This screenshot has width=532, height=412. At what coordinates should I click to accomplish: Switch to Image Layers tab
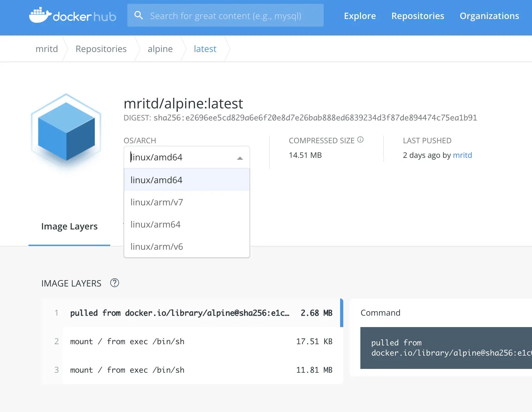(x=69, y=226)
